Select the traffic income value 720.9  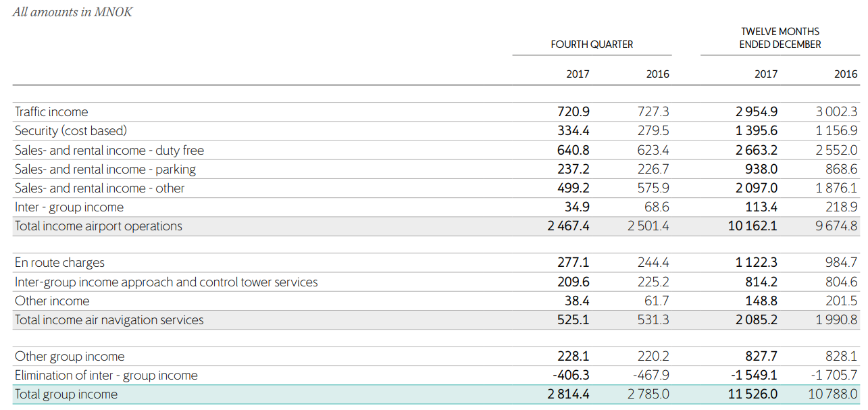tap(573, 112)
